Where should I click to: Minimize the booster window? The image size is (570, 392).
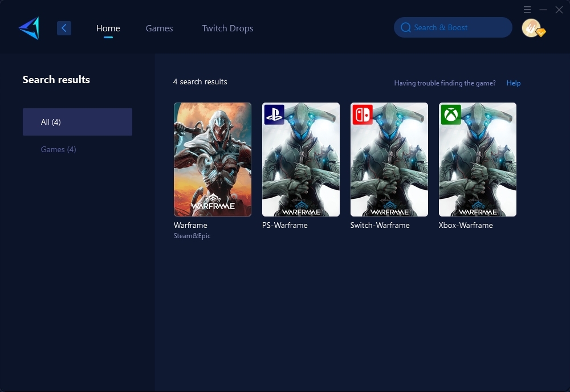coord(543,10)
